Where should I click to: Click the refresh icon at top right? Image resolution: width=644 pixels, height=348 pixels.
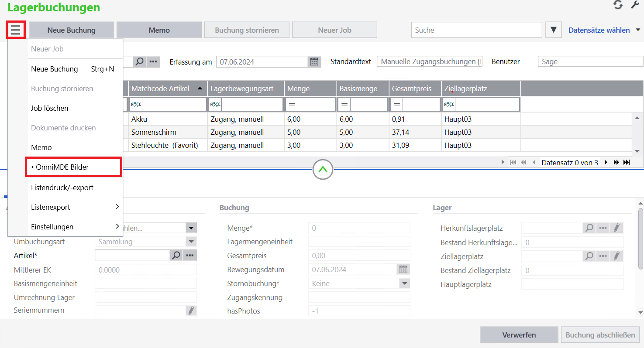tap(617, 5)
